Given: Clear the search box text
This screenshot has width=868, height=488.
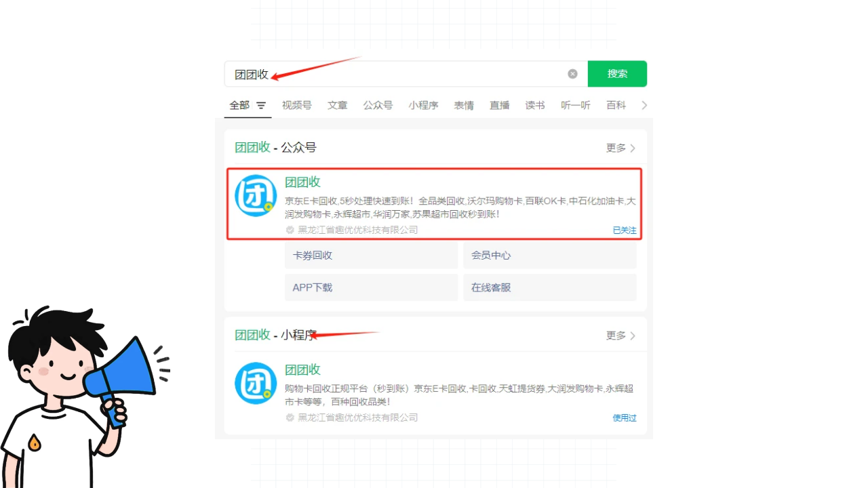Looking at the screenshot, I should pyautogui.click(x=572, y=74).
